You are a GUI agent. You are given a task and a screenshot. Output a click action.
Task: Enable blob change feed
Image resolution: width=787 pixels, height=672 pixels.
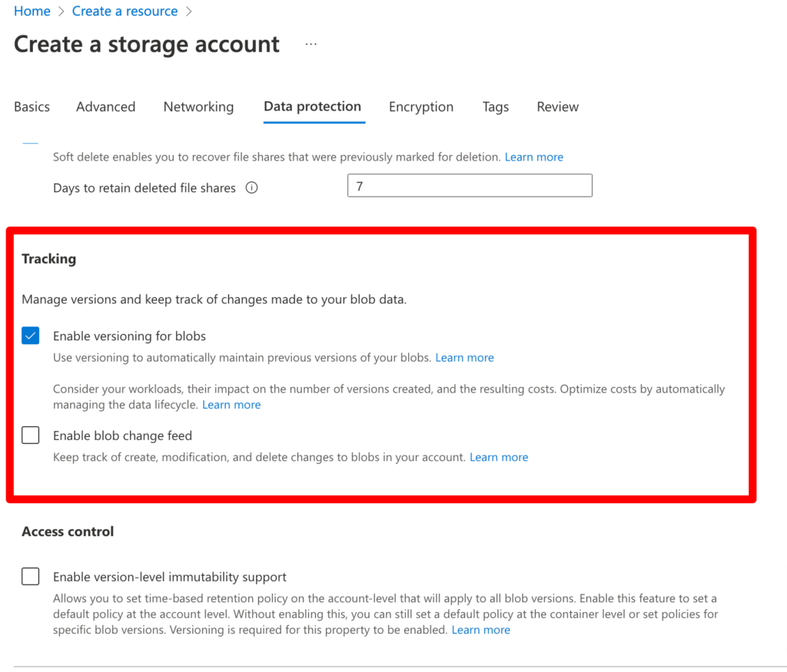point(30,435)
